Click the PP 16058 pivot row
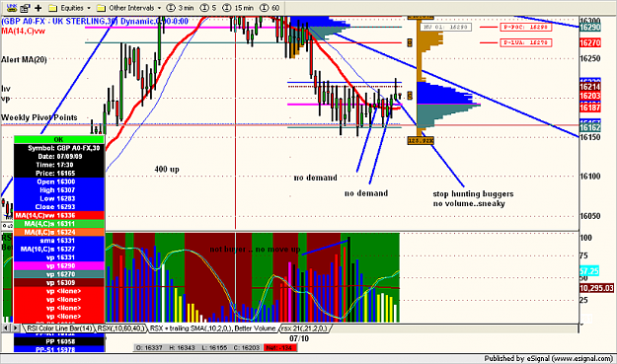This screenshot has width=617, height=364. (59, 341)
